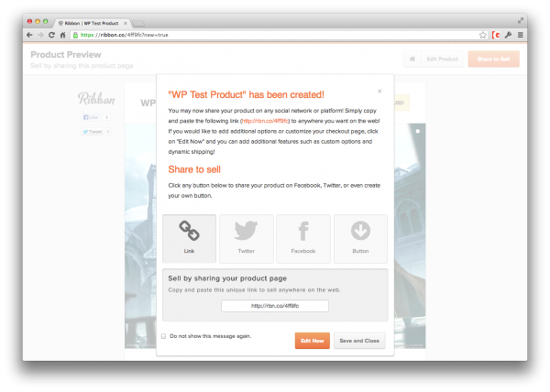Reload the page with refresh icon
This screenshot has width=550, height=392.
pos(51,35)
